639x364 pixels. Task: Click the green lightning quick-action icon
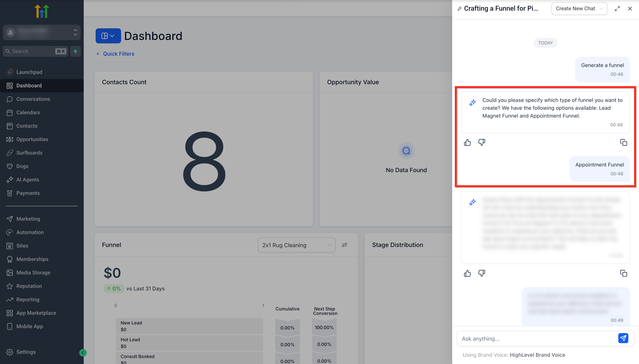click(75, 51)
